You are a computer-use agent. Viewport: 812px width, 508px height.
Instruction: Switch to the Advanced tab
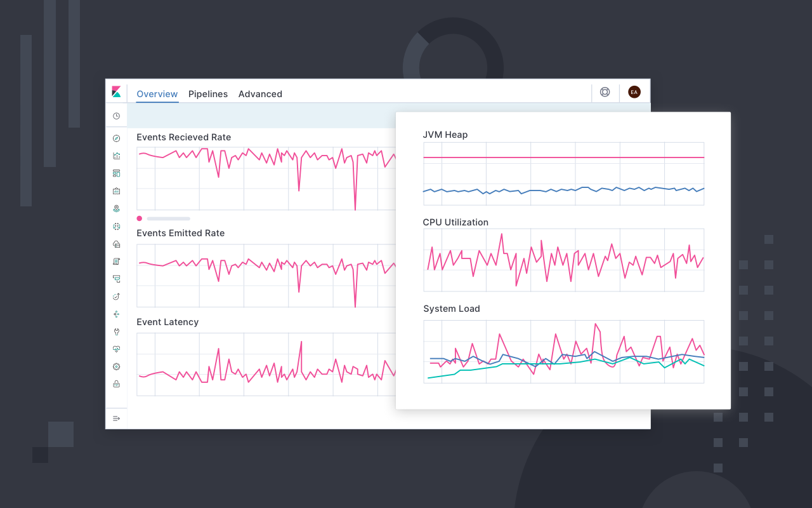(260, 94)
